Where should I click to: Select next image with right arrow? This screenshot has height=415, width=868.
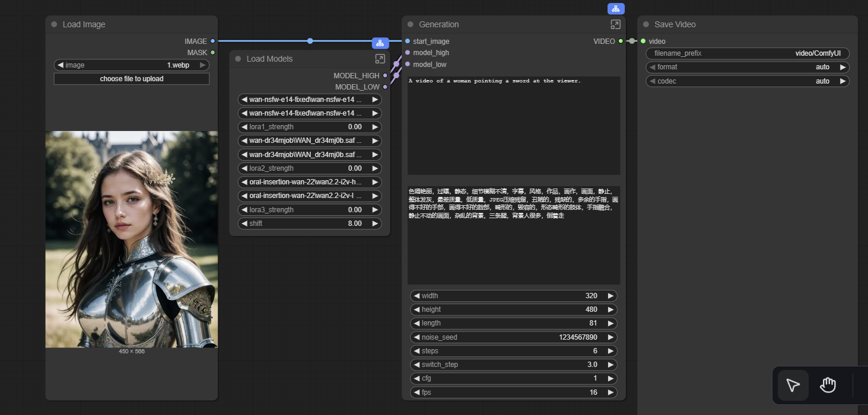pos(203,65)
